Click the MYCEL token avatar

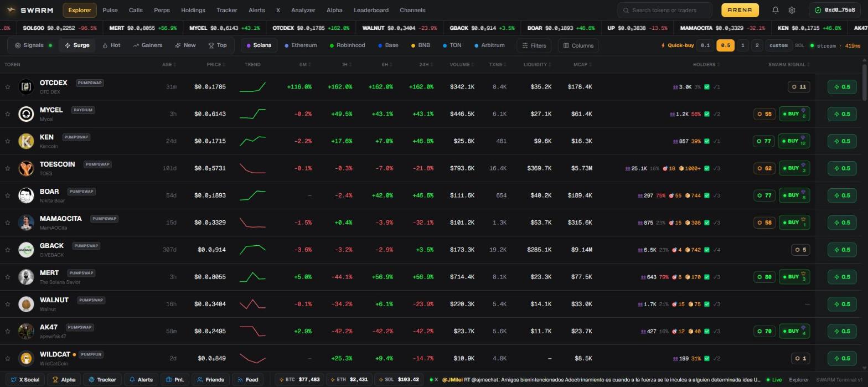point(26,114)
